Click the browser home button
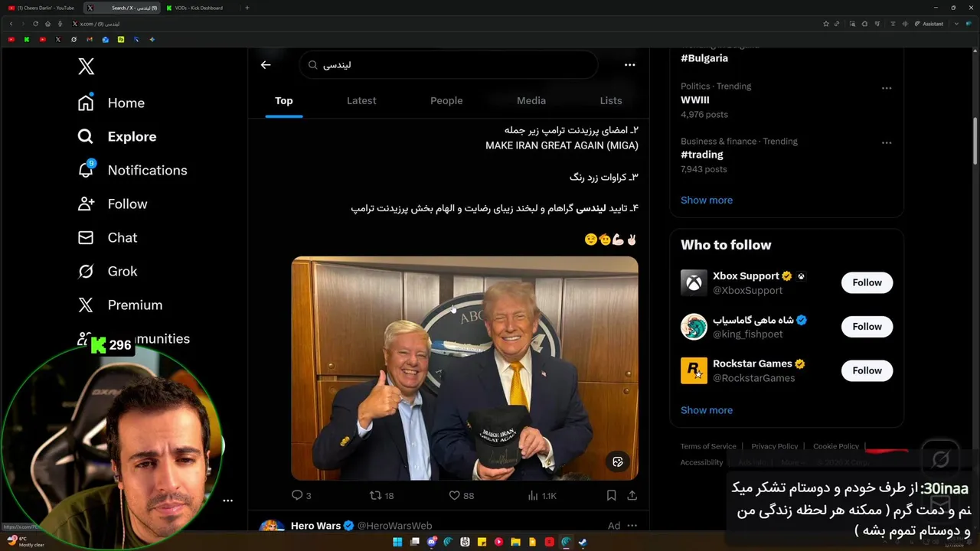 (47, 24)
